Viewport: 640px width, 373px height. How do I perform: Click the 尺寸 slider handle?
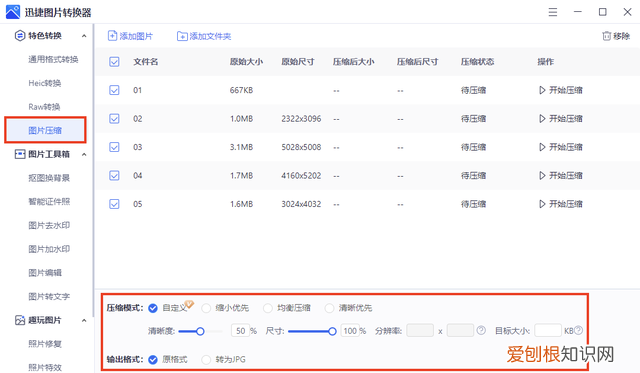point(332,331)
